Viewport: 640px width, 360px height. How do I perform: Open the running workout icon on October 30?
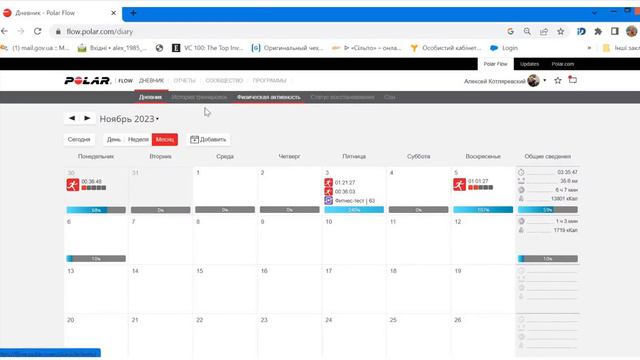73,185
